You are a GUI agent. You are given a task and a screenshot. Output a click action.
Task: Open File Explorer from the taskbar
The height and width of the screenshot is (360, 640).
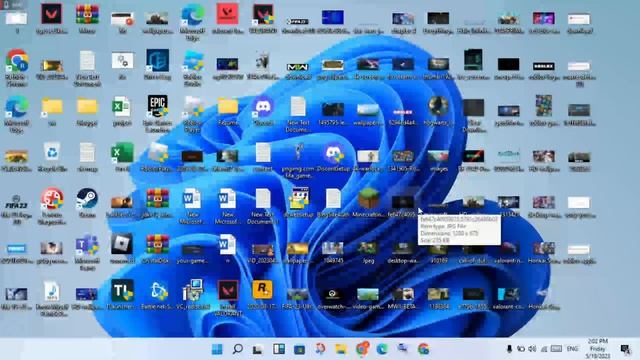pyautogui.click(x=341, y=349)
